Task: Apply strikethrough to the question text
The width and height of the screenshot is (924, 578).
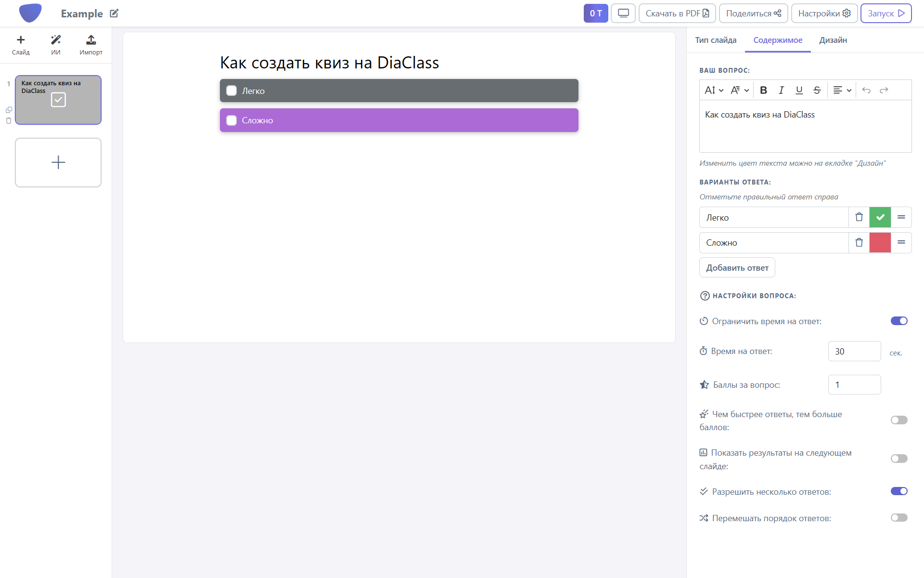Action: [x=817, y=90]
